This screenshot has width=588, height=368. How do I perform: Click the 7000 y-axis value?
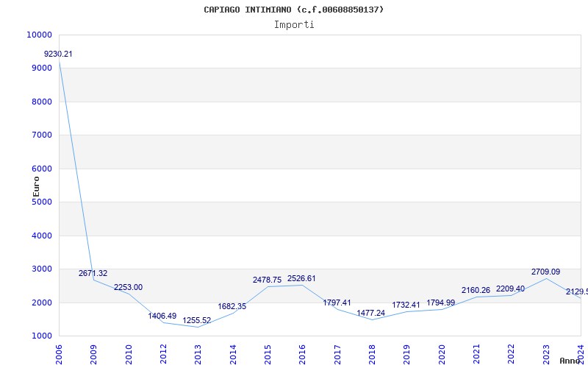41,135
